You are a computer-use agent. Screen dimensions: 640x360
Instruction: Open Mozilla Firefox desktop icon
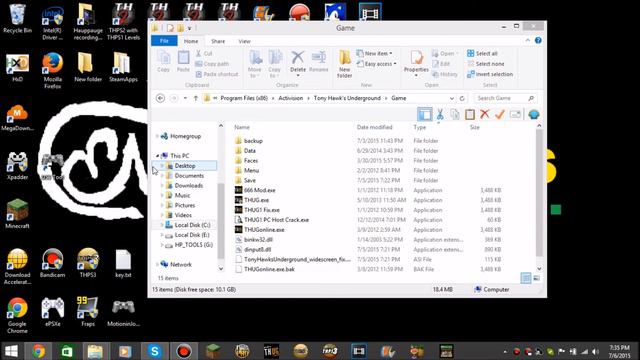coord(52,71)
